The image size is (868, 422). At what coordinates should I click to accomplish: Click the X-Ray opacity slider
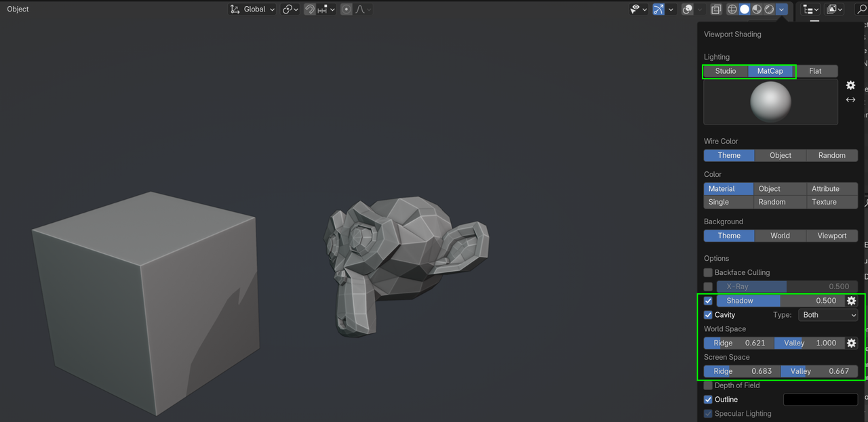pos(787,287)
